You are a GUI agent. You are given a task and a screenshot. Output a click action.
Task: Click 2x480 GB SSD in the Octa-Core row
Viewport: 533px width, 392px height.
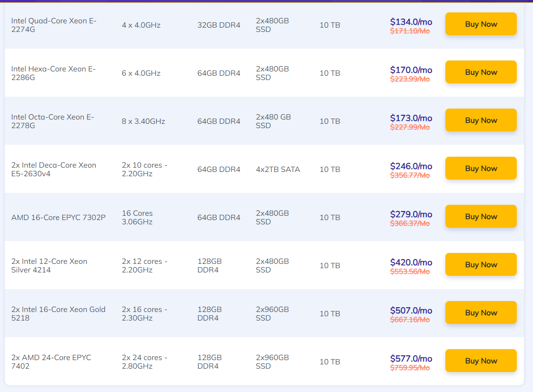pyautogui.click(x=273, y=121)
